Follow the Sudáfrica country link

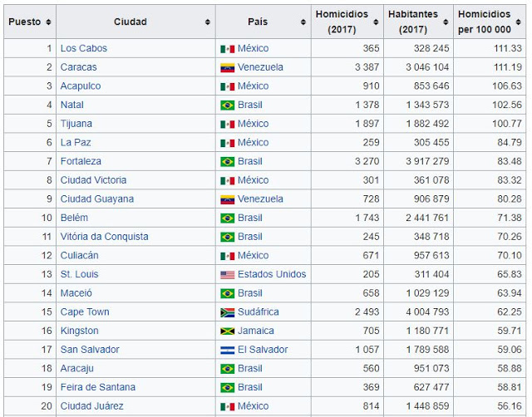click(259, 312)
